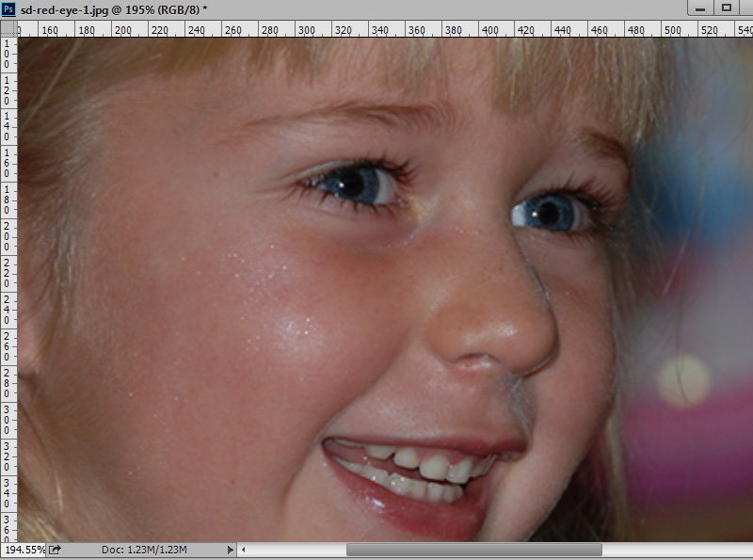
Task: Click the right eye pupil in the photo
Action: click(548, 214)
